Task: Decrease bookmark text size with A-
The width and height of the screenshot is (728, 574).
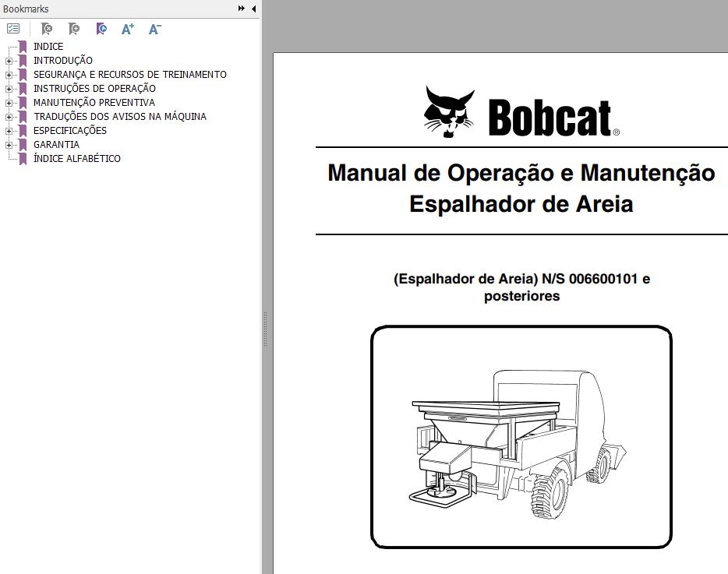Action: click(x=154, y=30)
